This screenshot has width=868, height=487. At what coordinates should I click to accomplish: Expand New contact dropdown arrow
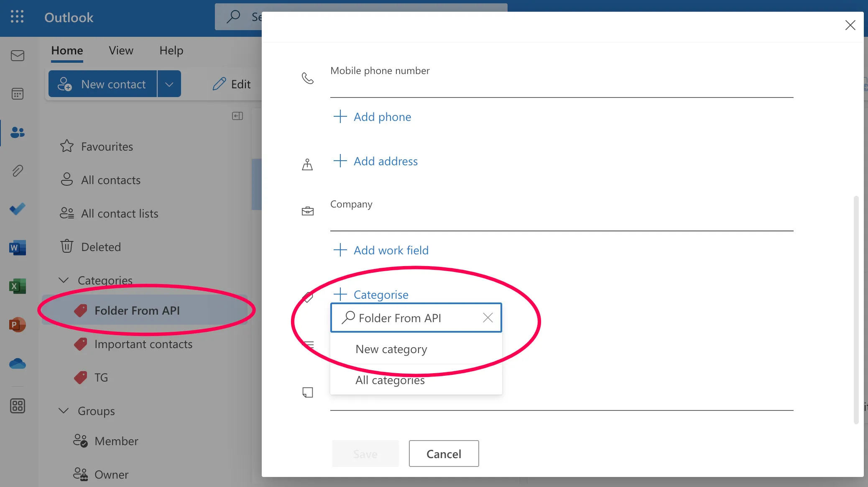(x=169, y=84)
